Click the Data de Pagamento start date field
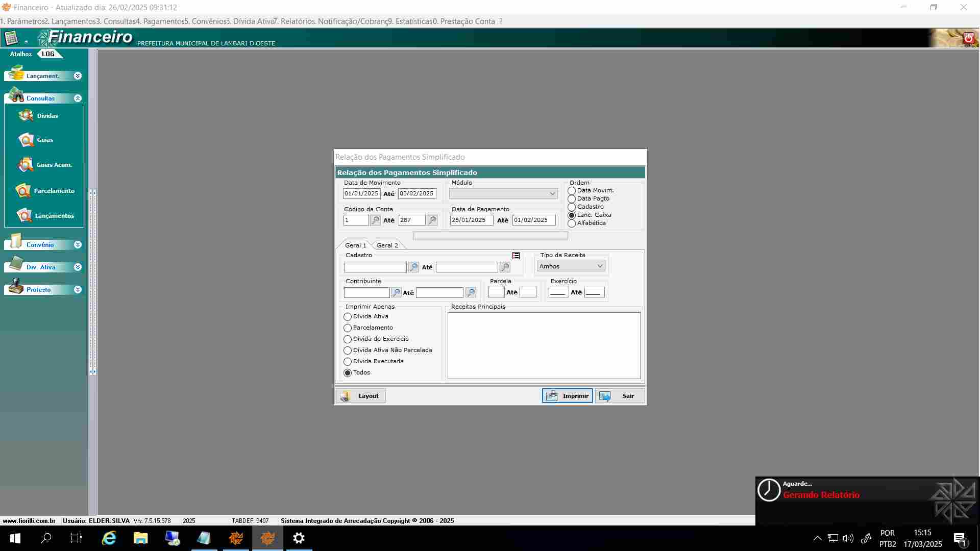980x551 pixels. click(x=471, y=220)
